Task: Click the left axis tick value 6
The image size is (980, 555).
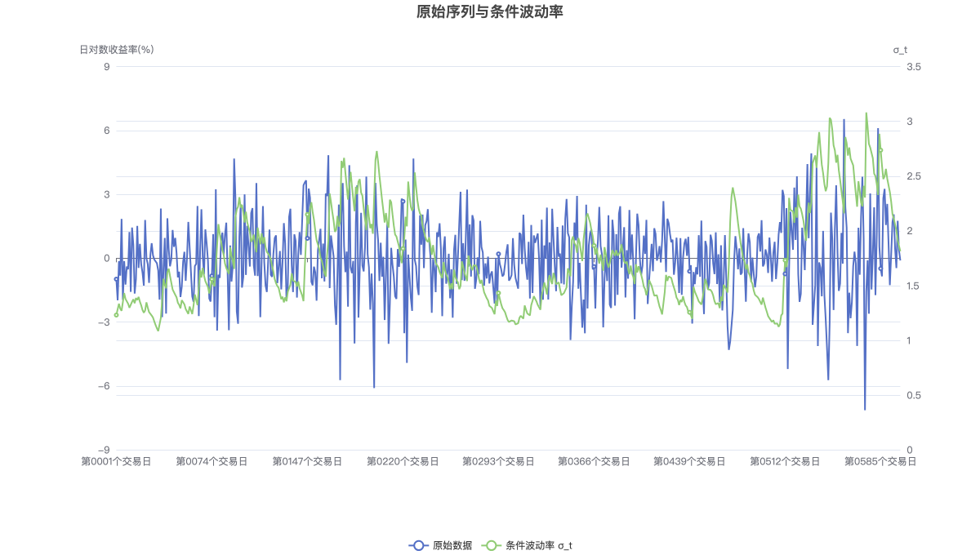Action: pos(107,131)
